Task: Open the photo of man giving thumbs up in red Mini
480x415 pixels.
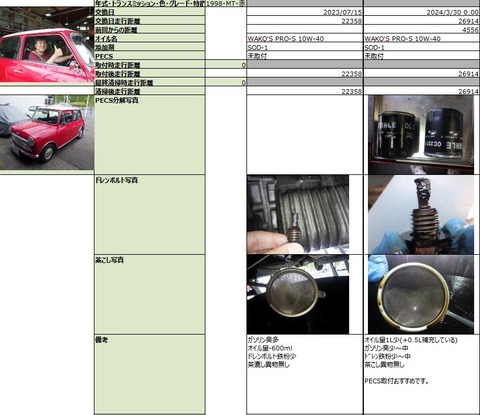Action: pyautogui.click(x=47, y=44)
